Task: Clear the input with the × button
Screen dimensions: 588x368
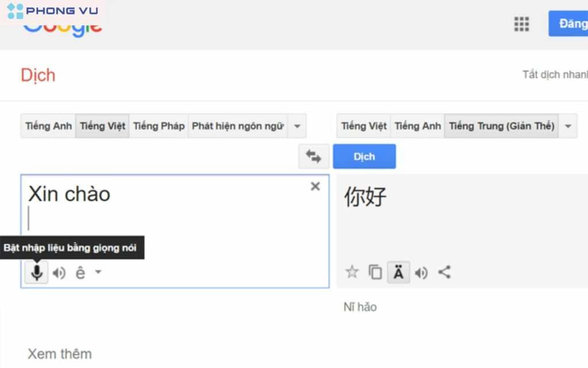Action: 315,186
